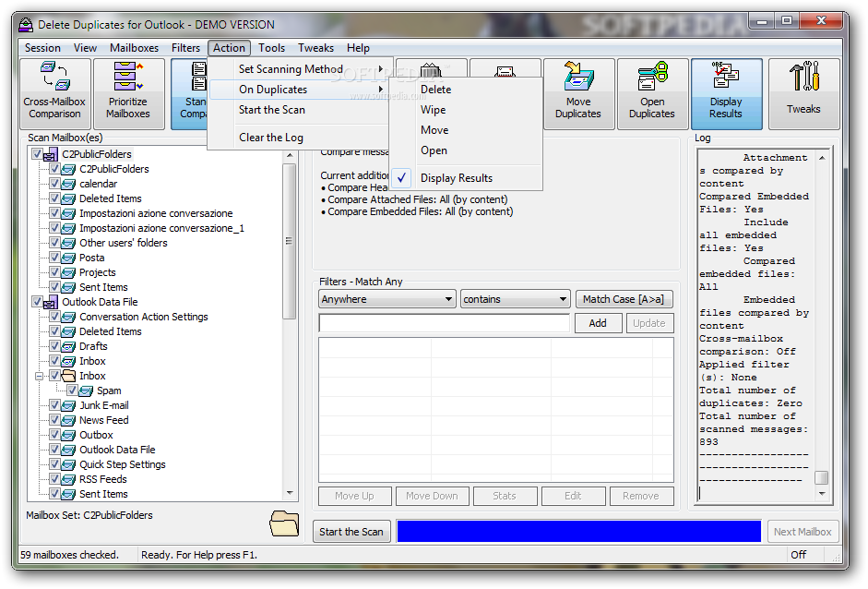Click the Start the Scan button
The image size is (868, 589).
351,532
